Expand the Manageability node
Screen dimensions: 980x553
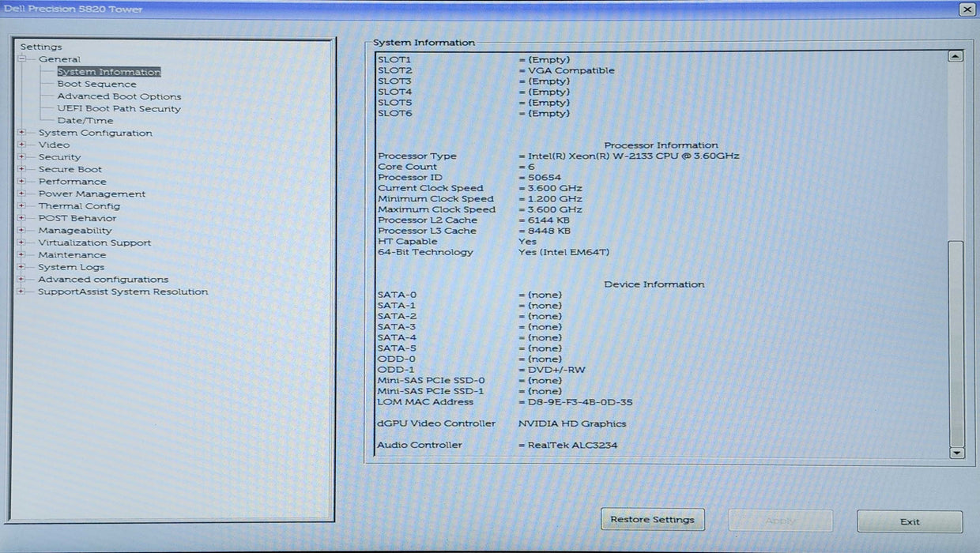coord(22,231)
